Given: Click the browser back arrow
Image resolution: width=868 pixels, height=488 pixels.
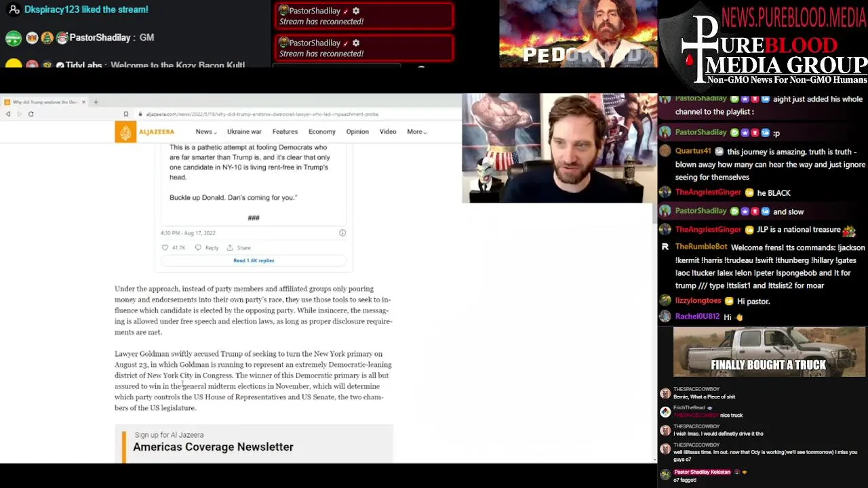Looking at the screenshot, I should pyautogui.click(x=8, y=114).
